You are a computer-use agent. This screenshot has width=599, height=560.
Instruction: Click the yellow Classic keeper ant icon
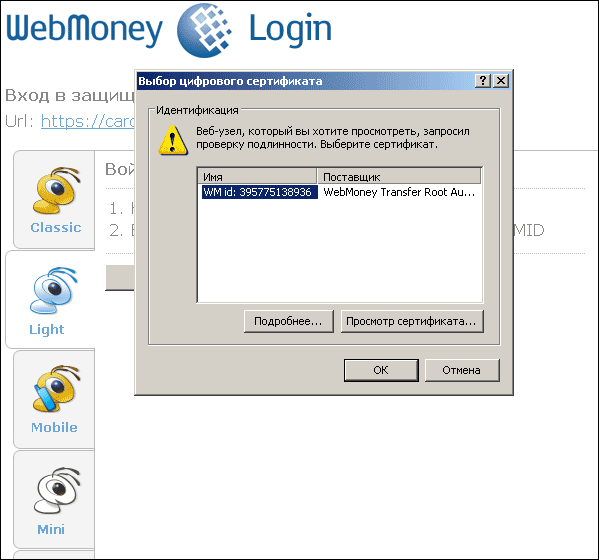click(x=56, y=191)
